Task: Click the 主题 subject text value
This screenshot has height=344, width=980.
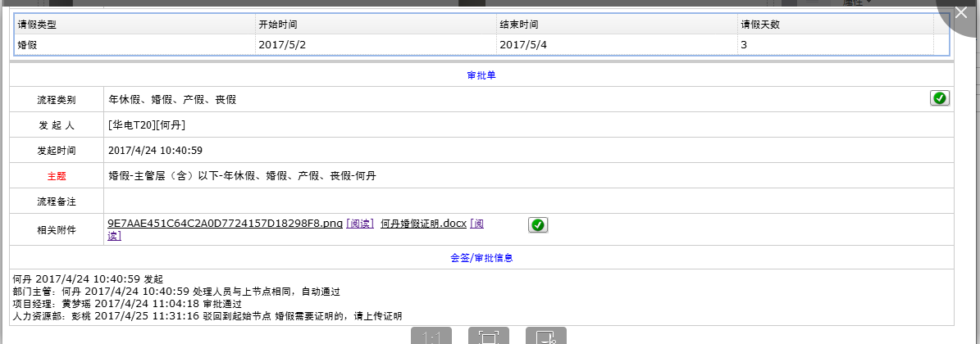Action: tap(243, 176)
